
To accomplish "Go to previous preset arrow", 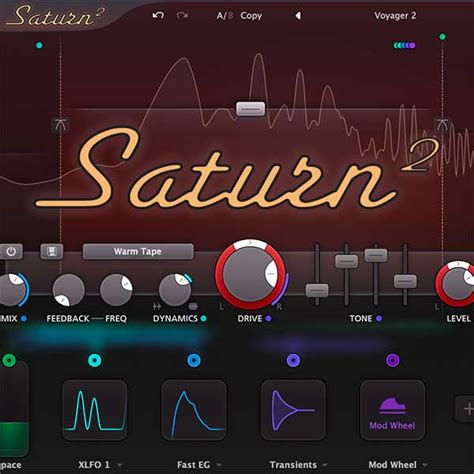I will pos(298,16).
